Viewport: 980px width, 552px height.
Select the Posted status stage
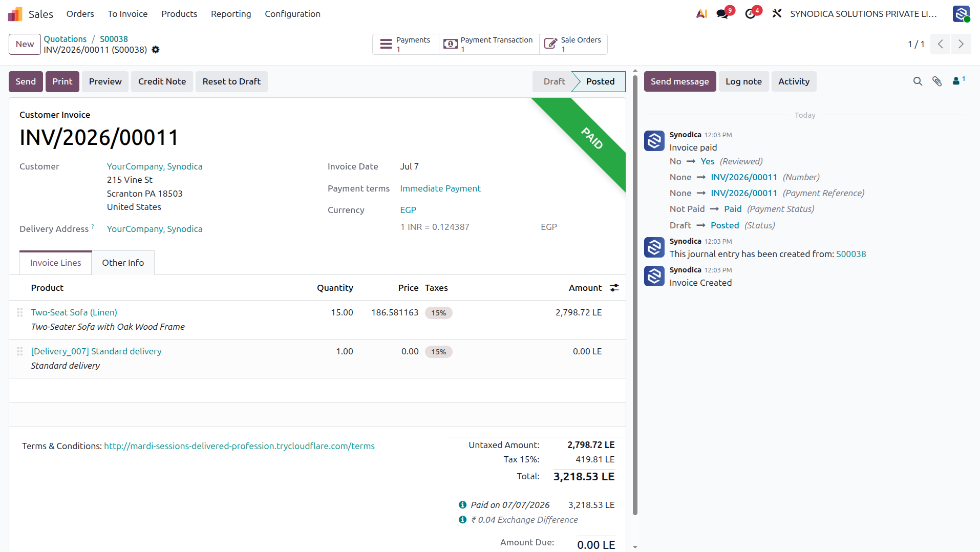click(x=600, y=81)
